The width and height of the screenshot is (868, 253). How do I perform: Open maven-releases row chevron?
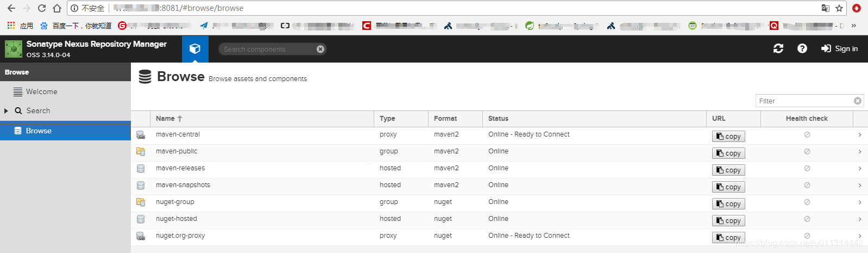tap(860, 169)
